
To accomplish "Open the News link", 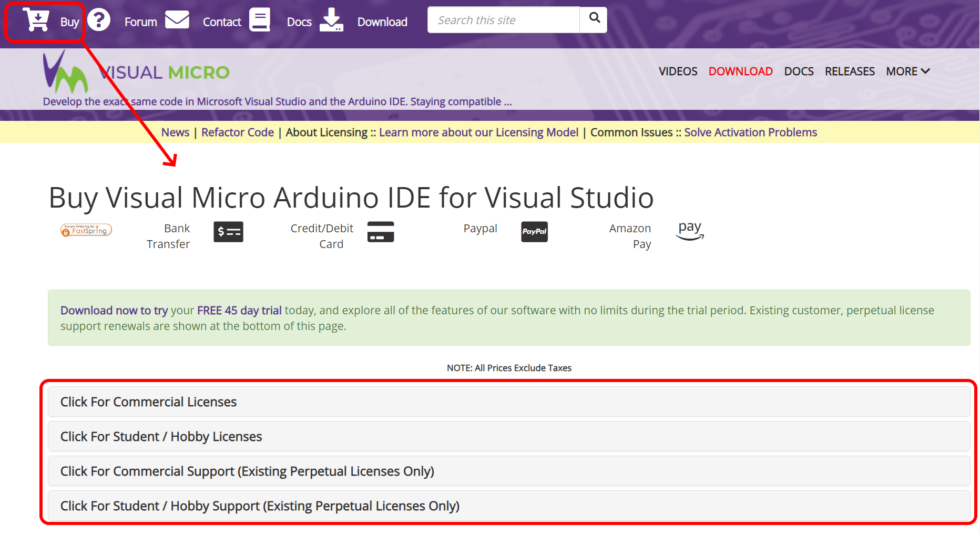I will [175, 132].
